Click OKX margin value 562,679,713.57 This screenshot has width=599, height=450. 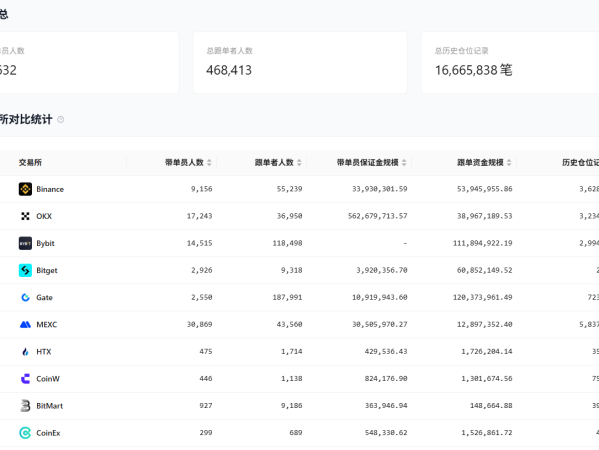[377, 216]
